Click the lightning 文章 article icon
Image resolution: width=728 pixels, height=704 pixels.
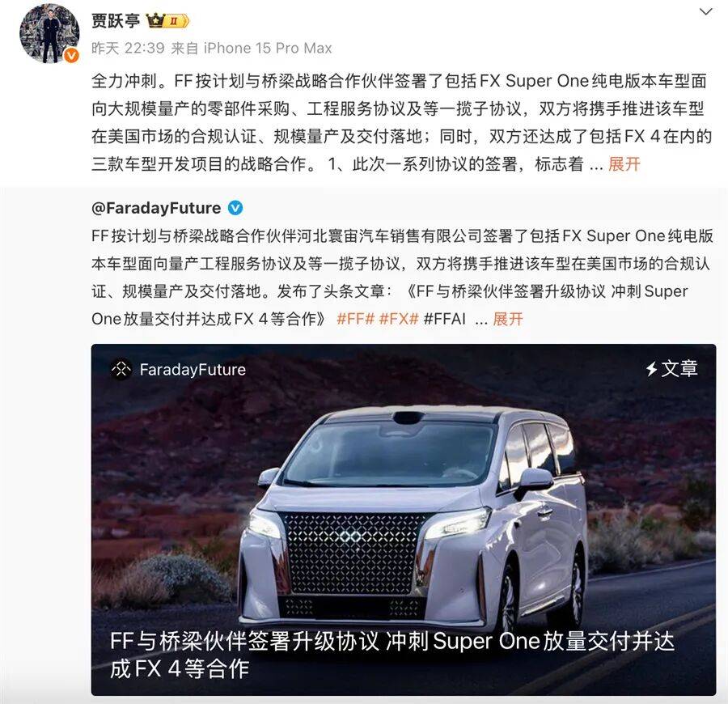click(x=671, y=369)
